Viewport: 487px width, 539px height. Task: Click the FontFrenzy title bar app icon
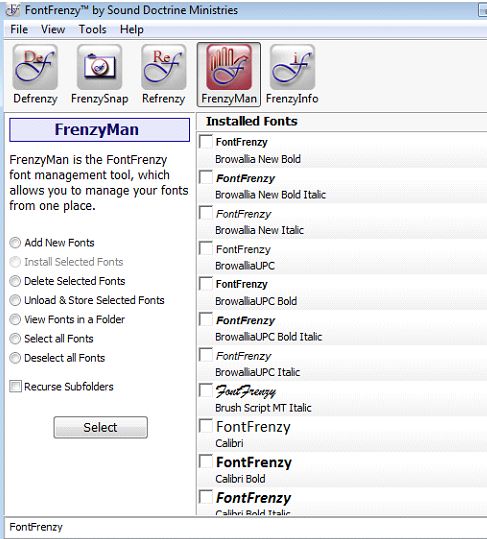[13, 10]
